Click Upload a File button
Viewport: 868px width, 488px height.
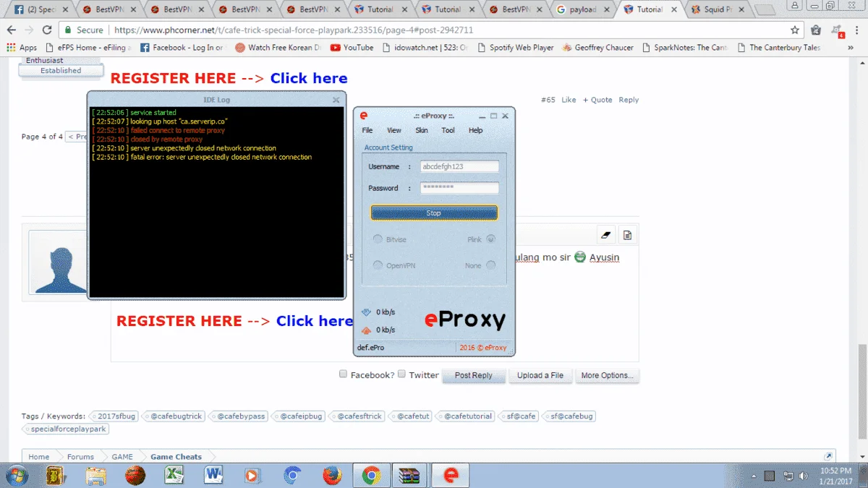[x=540, y=375]
